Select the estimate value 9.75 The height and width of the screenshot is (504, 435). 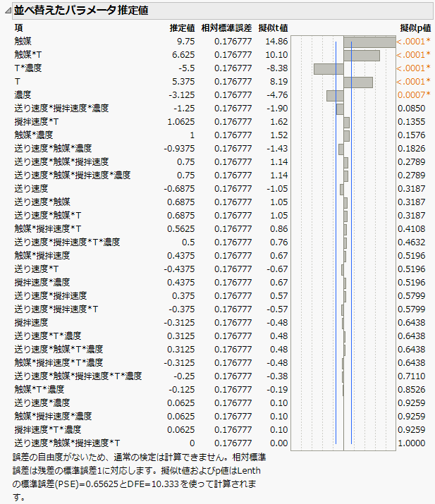point(185,41)
